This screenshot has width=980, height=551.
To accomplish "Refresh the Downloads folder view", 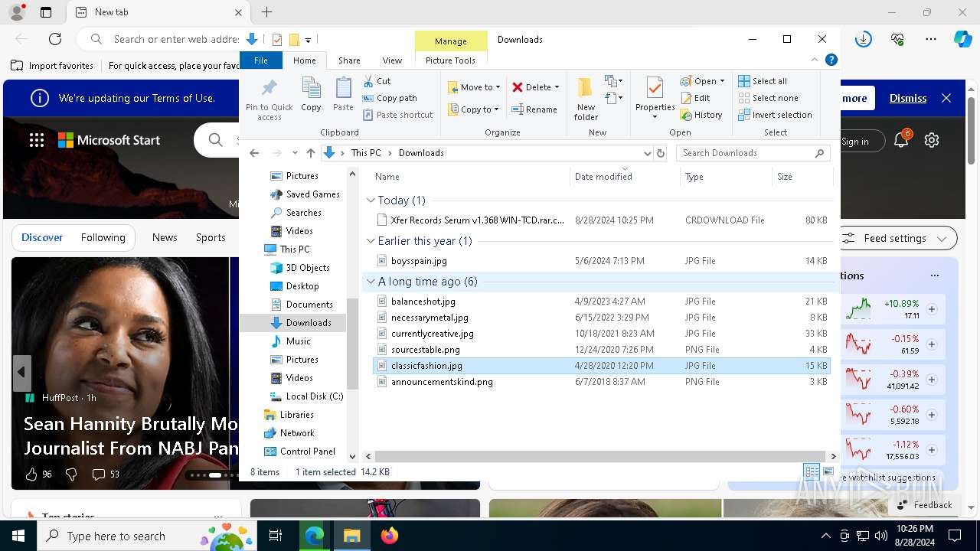I will point(661,153).
